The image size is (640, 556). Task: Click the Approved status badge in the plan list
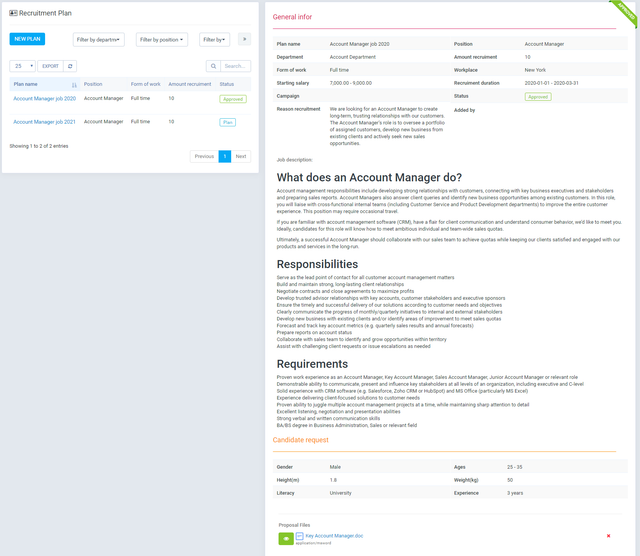[x=233, y=99]
